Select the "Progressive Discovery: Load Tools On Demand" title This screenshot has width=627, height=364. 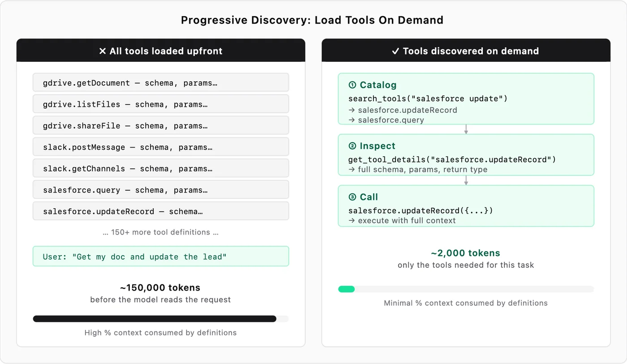click(312, 20)
